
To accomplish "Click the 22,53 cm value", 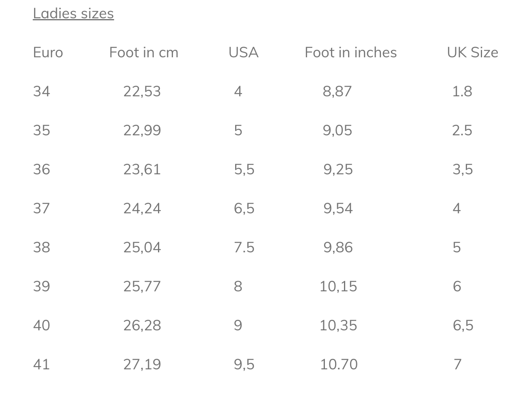I will [142, 91].
